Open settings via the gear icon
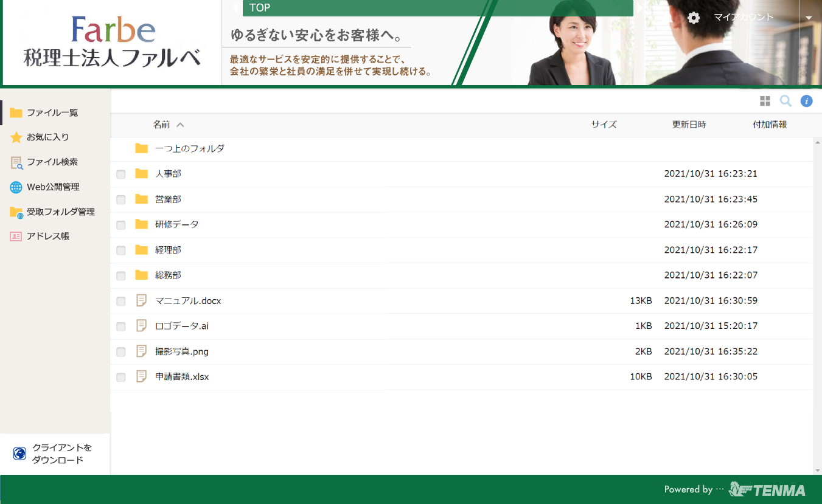The image size is (822, 504). [694, 18]
